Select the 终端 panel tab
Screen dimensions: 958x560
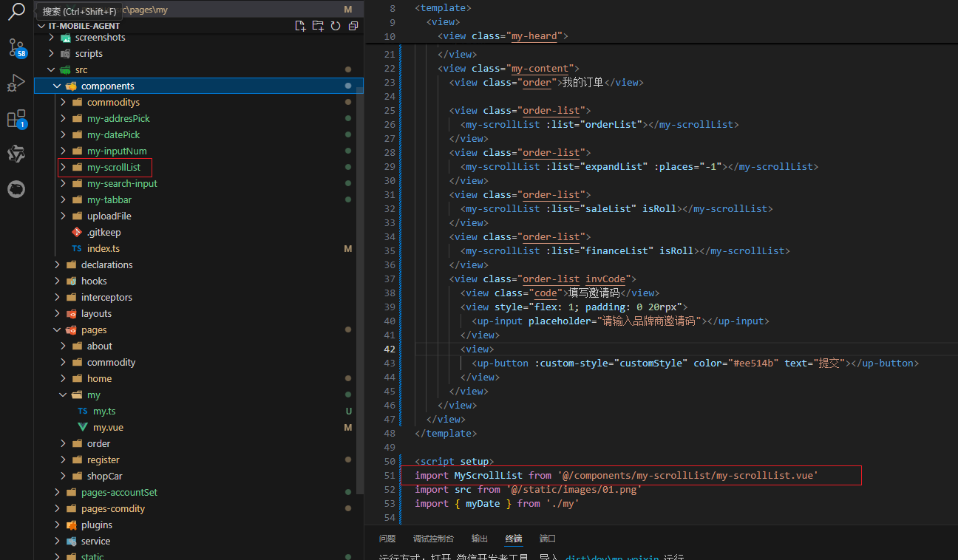[x=514, y=539]
